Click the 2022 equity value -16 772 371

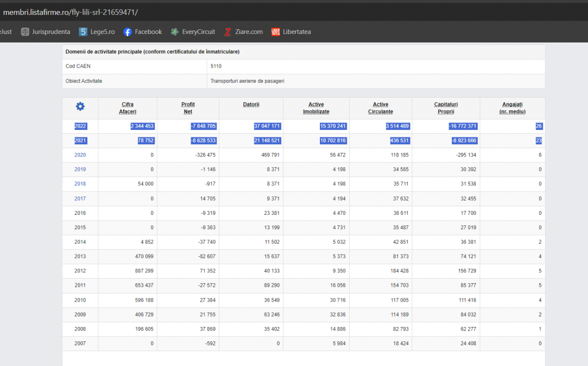tap(463, 126)
